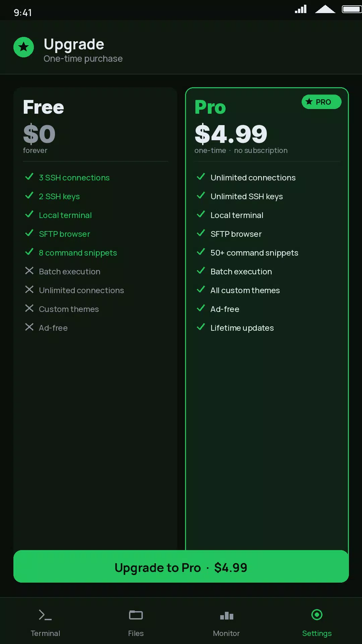Click the X icon beside Batch execution

click(x=29, y=271)
